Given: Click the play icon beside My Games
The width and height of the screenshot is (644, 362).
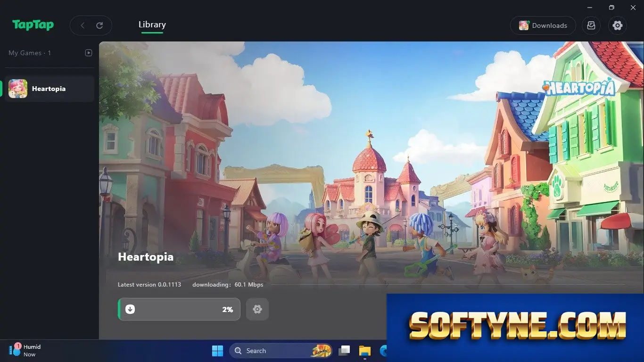Looking at the screenshot, I should pyautogui.click(x=88, y=53).
